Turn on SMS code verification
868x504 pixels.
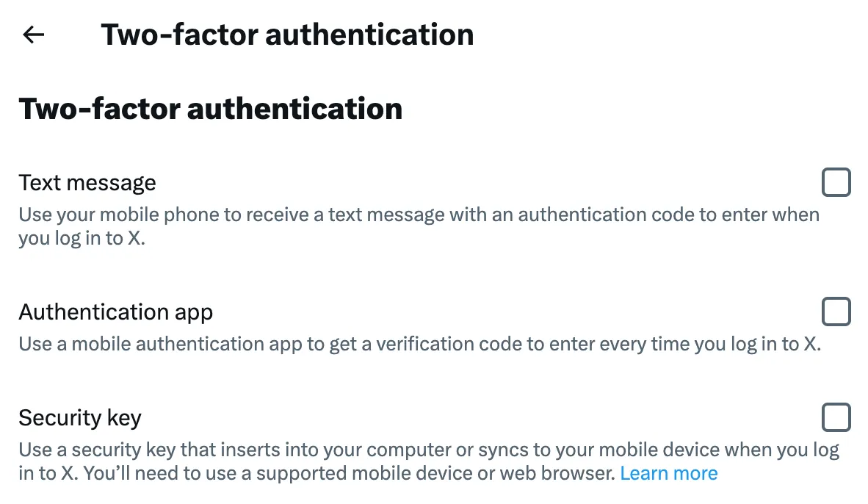click(836, 182)
